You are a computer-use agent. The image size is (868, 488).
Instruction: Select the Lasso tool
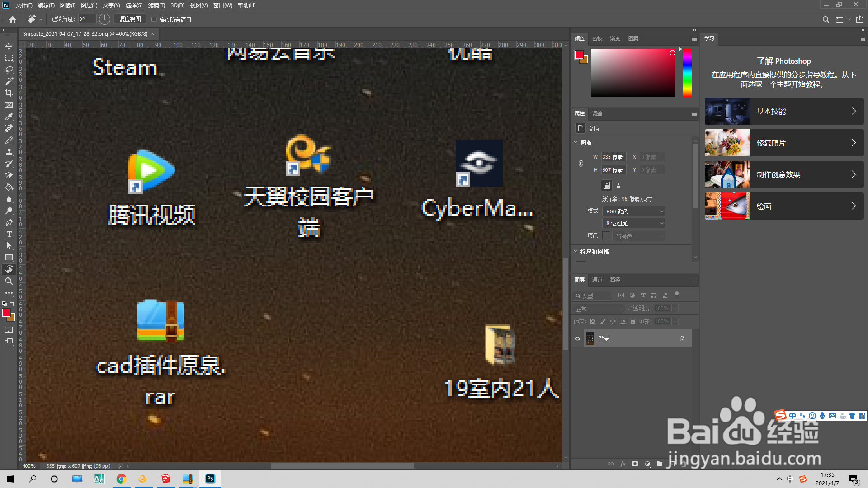(x=9, y=70)
